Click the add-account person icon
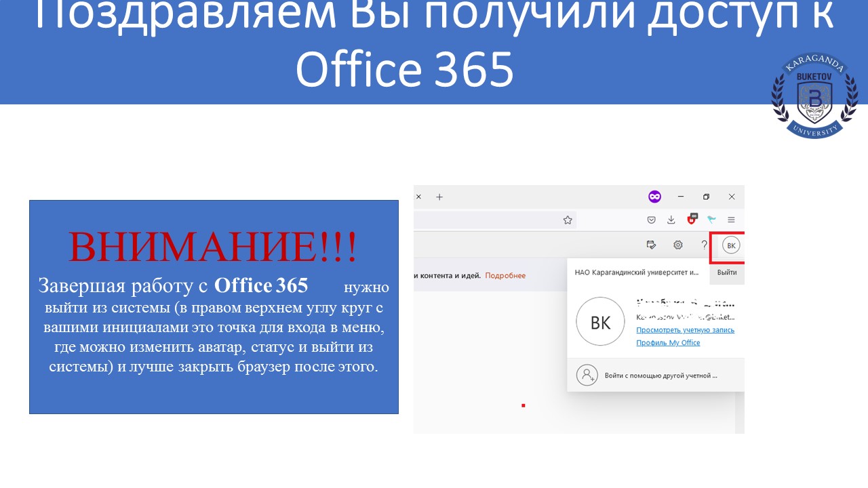The image size is (868, 488). (x=587, y=375)
